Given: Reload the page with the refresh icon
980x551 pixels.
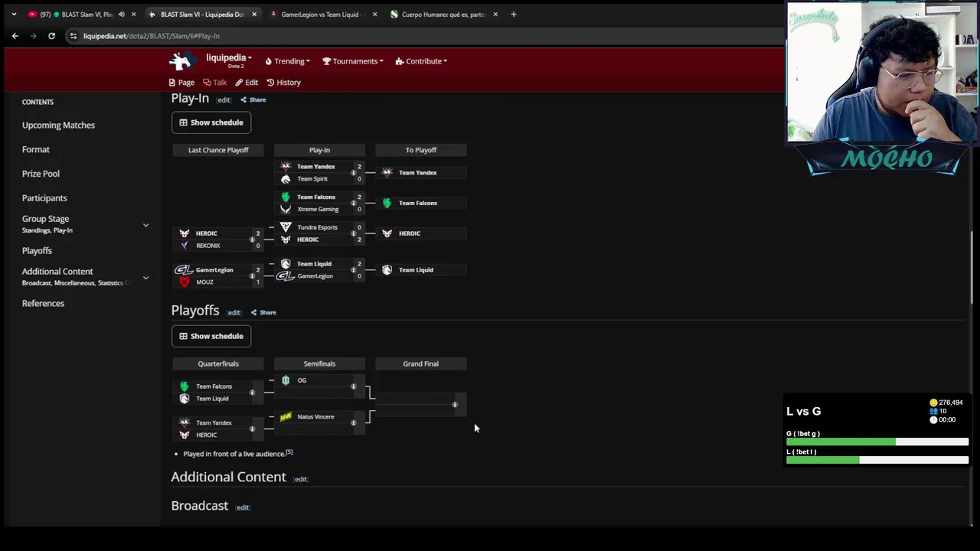Looking at the screenshot, I should point(51,36).
